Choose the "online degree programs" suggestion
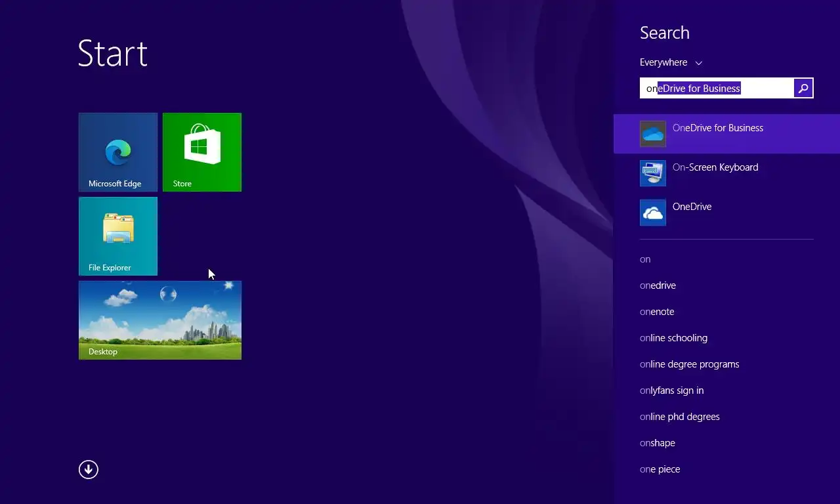 coord(689,364)
